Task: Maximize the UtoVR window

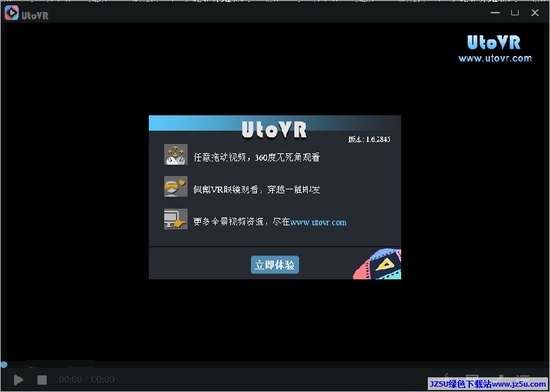Action: point(515,13)
